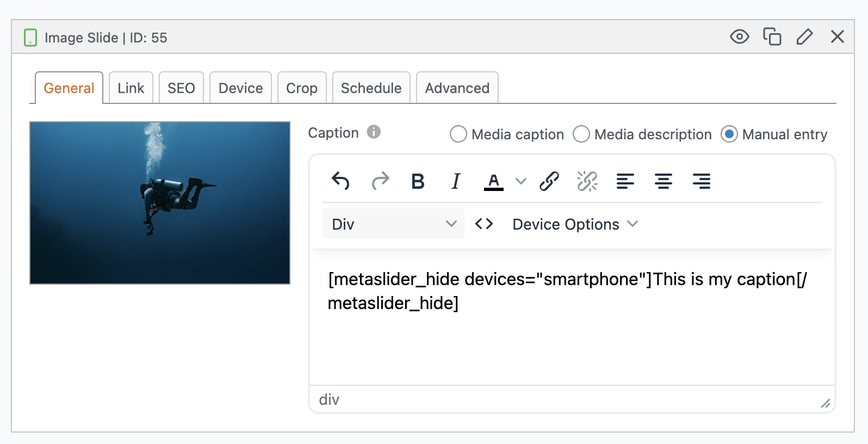This screenshot has height=444, width=868.
Task: Center align the caption text
Action: tap(664, 181)
